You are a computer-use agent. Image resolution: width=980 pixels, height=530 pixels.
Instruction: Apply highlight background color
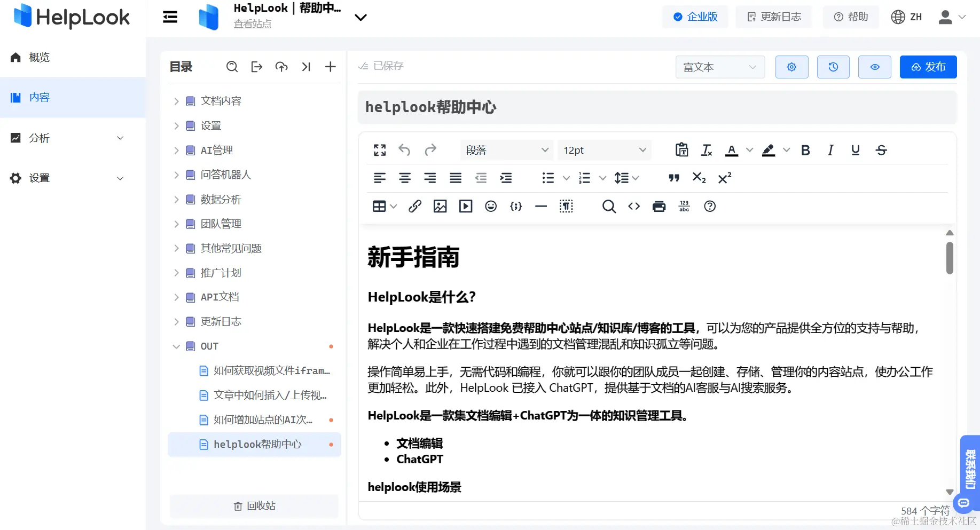(x=769, y=151)
